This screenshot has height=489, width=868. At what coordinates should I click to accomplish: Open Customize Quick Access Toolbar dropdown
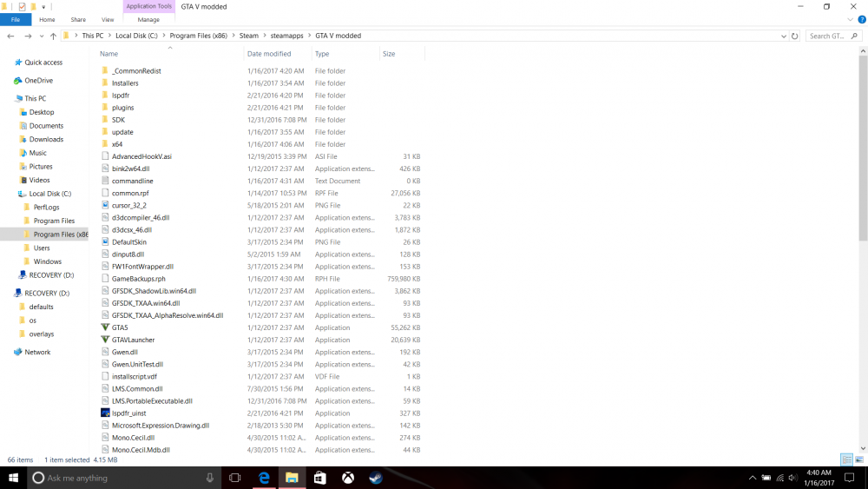[43, 7]
